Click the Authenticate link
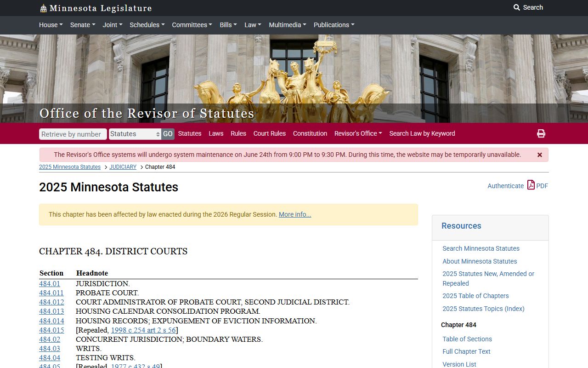Image resolution: width=588 pixels, height=368 pixels. click(505, 186)
